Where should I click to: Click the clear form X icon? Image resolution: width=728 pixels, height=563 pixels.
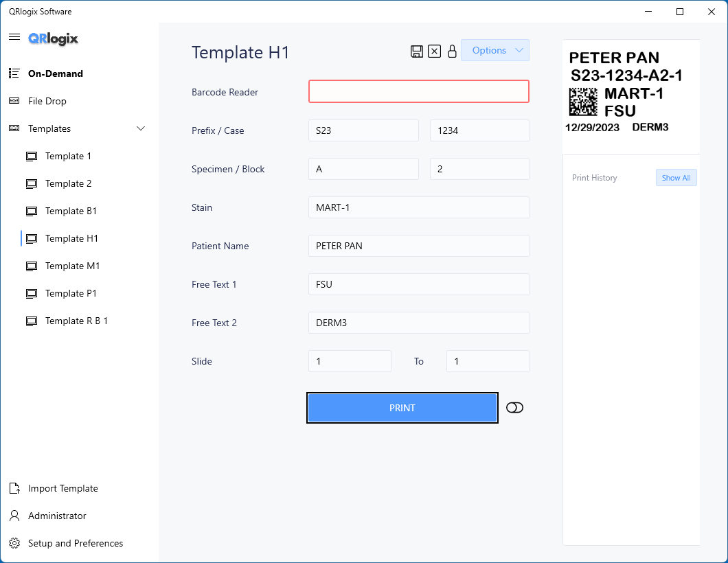(434, 51)
